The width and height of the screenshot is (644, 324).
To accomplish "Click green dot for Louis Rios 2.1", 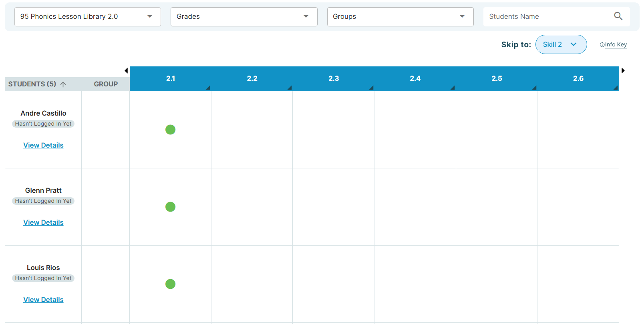I will click(x=170, y=284).
